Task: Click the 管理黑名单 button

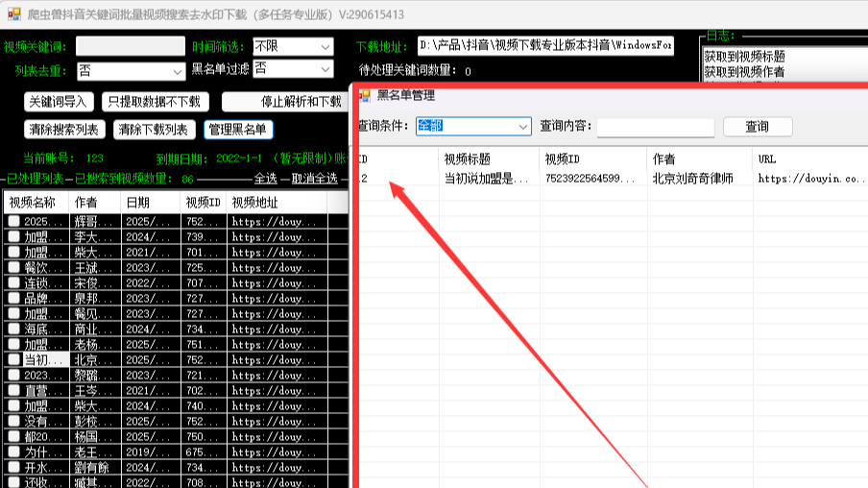Action: click(238, 130)
